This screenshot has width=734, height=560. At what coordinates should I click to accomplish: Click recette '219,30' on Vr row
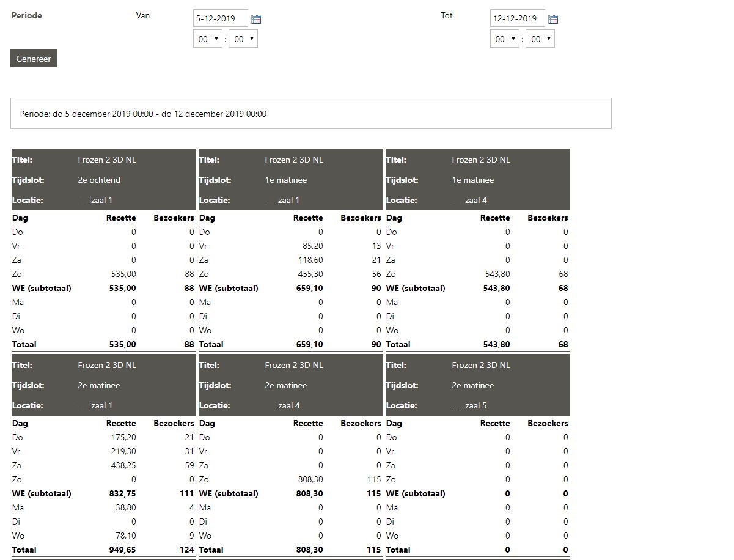[123, 451]
